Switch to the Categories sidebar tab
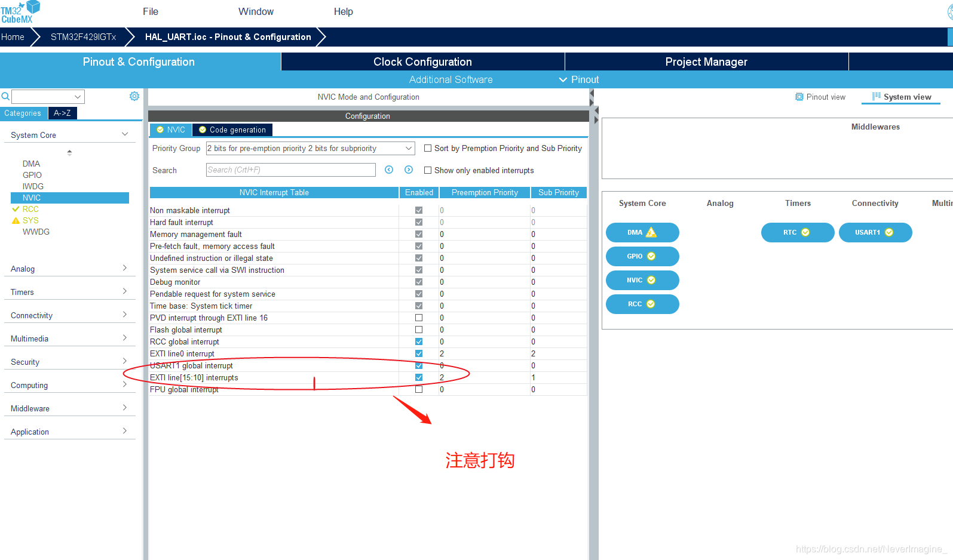953x560 pixels. pyautogui.click(x=23, y=113)
